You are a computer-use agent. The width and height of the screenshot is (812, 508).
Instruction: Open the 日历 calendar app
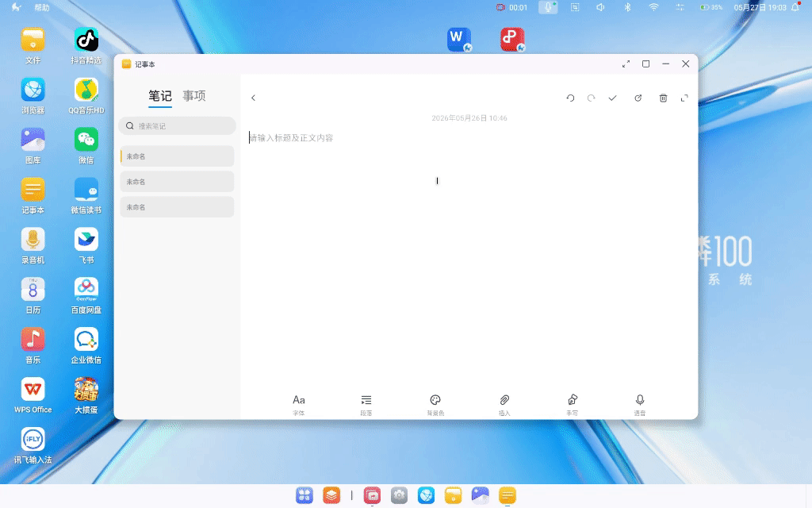click(33, 295)
